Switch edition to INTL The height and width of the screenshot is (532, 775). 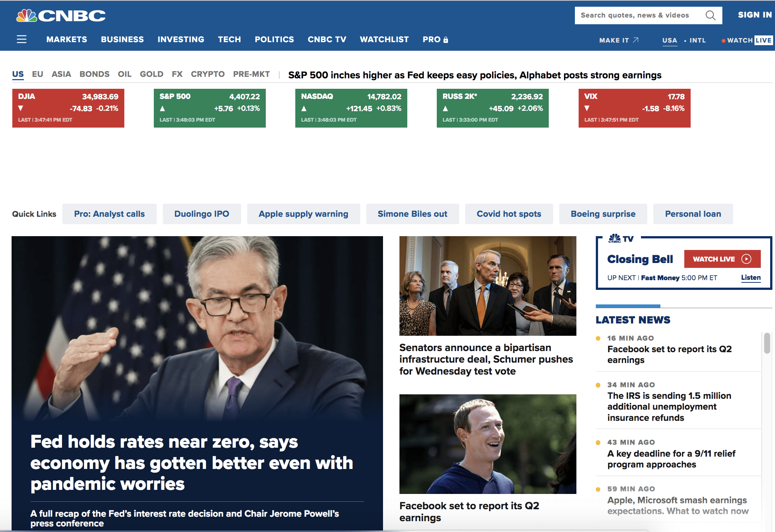tap(697, 40)
